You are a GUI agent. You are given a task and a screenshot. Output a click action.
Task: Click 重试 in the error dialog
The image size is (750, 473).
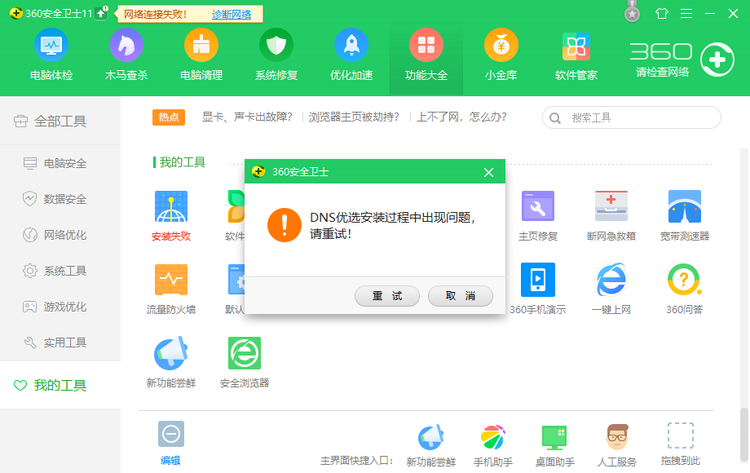pyautogui.click(x=387, y=296)
